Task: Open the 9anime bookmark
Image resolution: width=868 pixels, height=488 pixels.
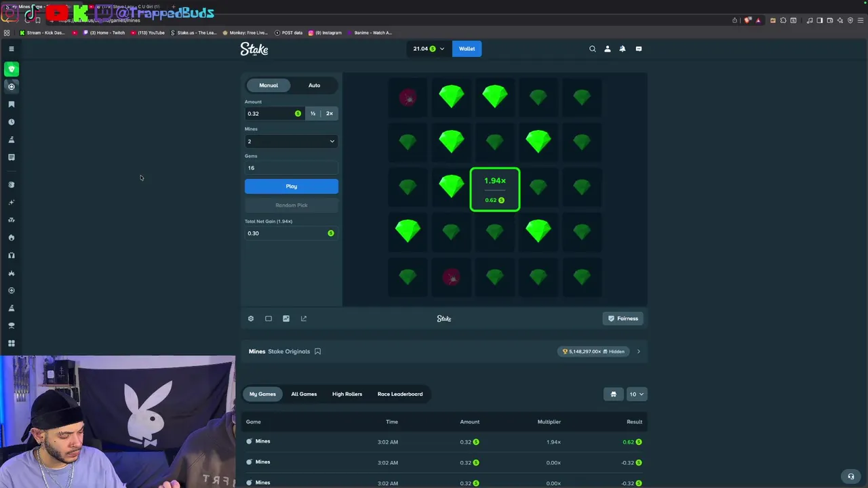Action: click(370, 33)
